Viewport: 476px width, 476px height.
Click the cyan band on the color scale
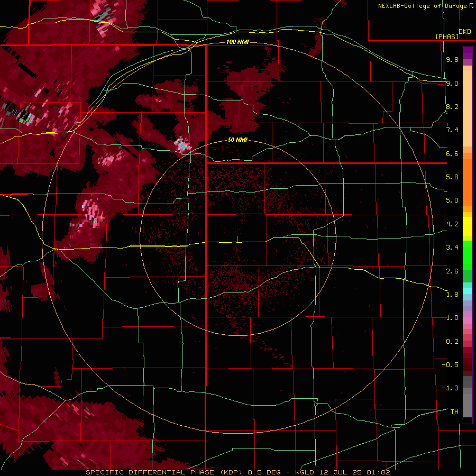[467, 291]
